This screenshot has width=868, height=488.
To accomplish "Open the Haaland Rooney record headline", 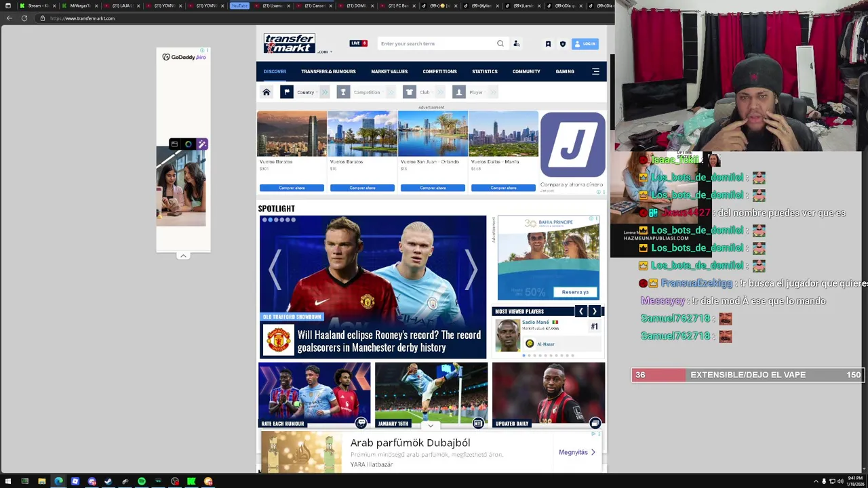I will click(389, 341).
